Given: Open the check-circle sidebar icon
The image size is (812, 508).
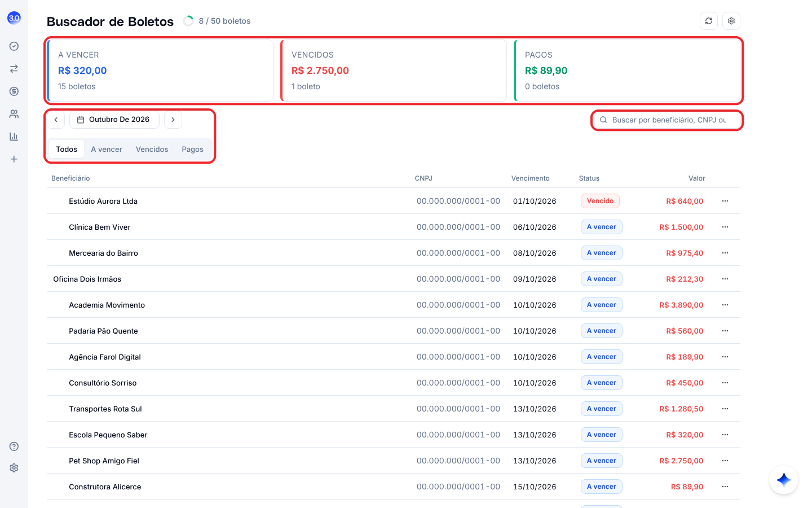Looking at the screenshot, I should click(14, 46).
